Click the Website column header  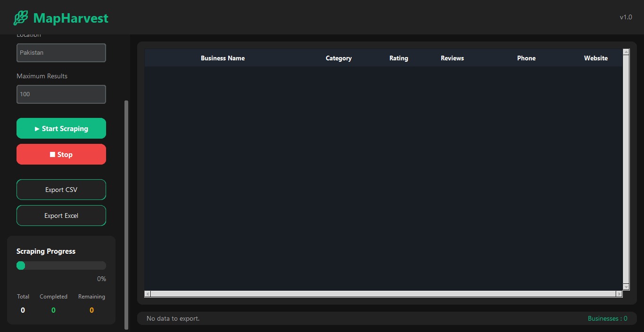[596, 58]
